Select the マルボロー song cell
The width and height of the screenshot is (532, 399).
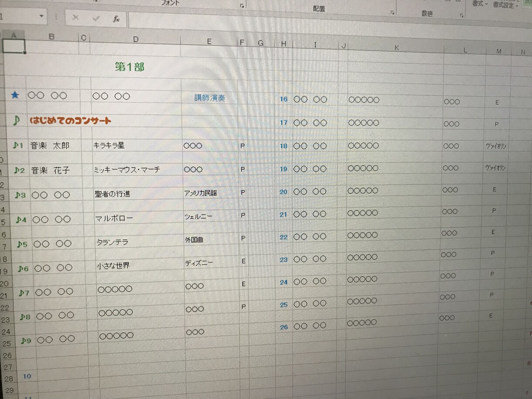[x=114, y=218]
